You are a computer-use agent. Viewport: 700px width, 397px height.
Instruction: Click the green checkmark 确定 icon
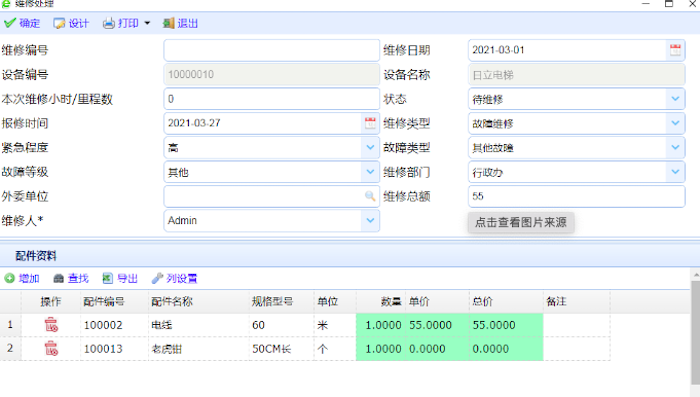[x=10, y=23]
